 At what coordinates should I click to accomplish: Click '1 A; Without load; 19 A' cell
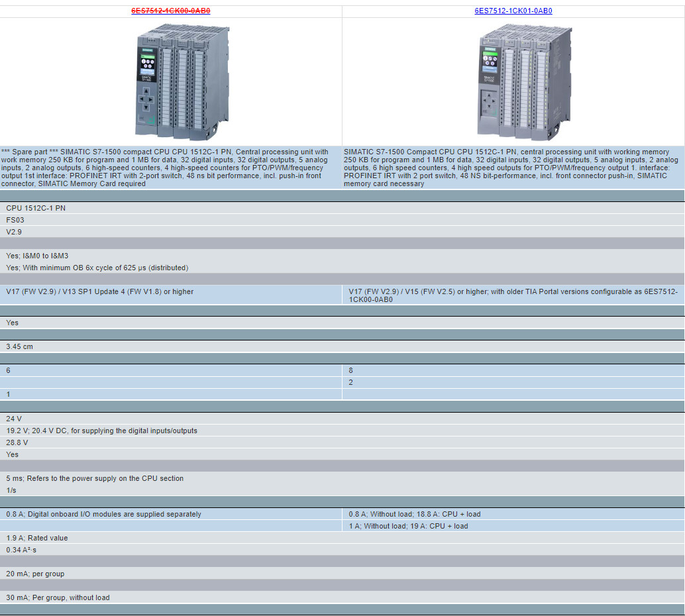513,527
